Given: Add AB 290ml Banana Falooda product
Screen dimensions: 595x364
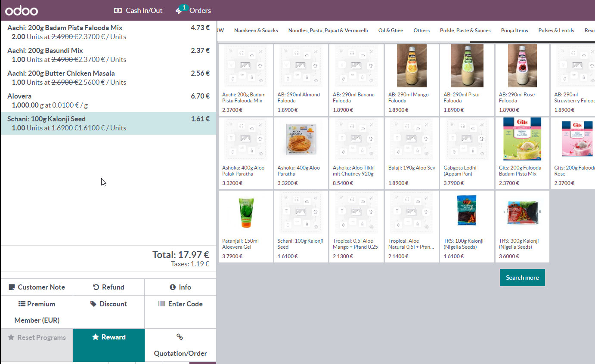Looking at the screenshot, I should 356,80.
